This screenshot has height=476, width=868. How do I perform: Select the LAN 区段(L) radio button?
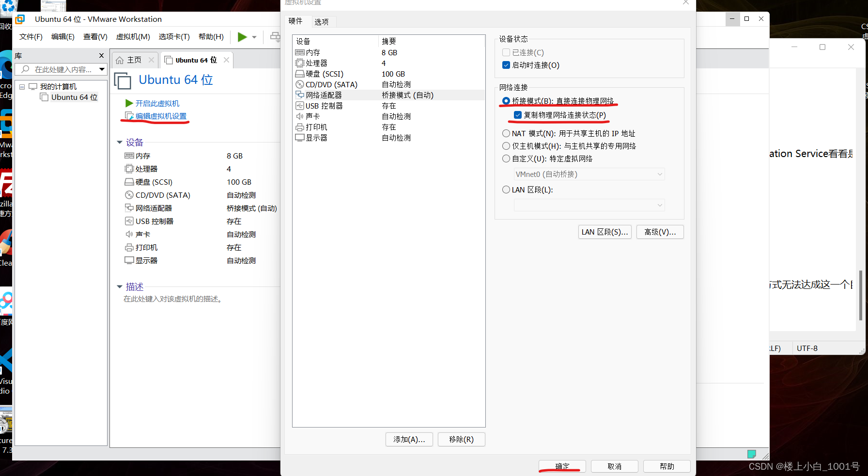coord(506,190)
